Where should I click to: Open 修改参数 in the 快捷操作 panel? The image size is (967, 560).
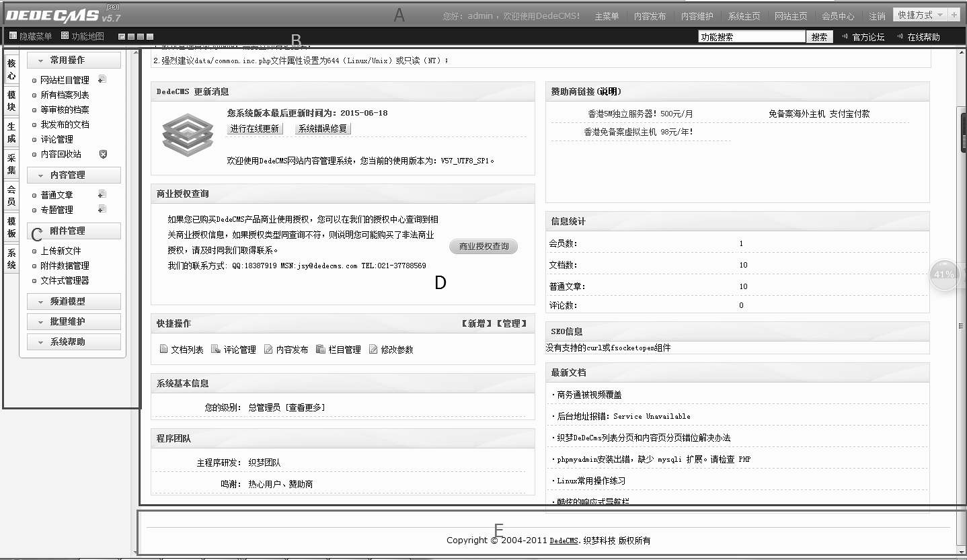(x=391, y=350)
